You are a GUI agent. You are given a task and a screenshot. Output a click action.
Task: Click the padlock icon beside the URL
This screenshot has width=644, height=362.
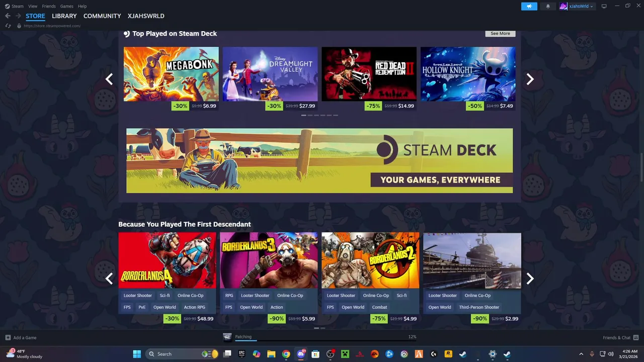19,26
